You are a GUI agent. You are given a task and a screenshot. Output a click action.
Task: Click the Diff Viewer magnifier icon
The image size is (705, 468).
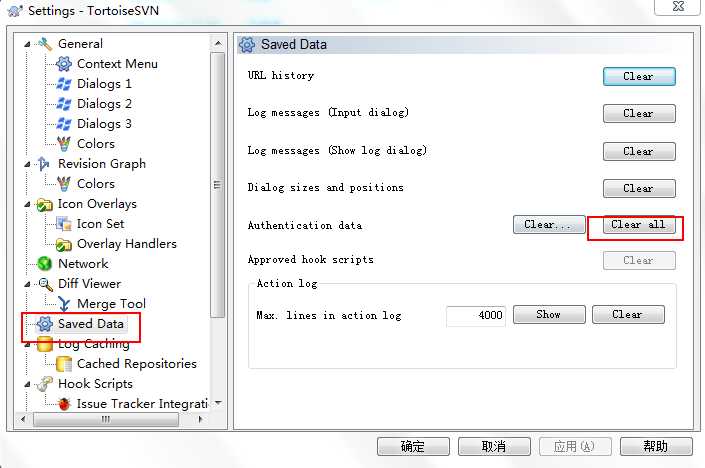[45, 284]
